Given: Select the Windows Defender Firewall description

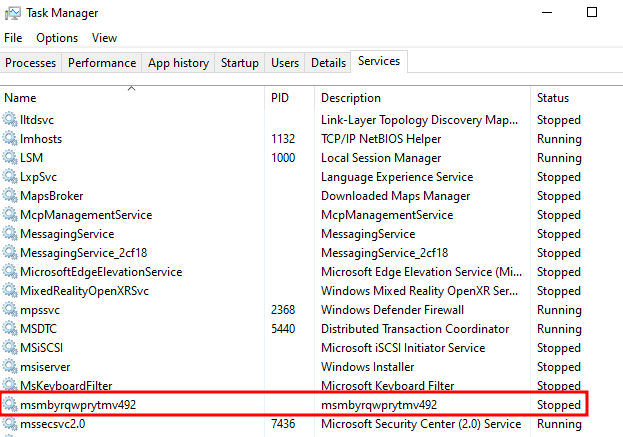Looking at the screenshot, I should 386,310.
